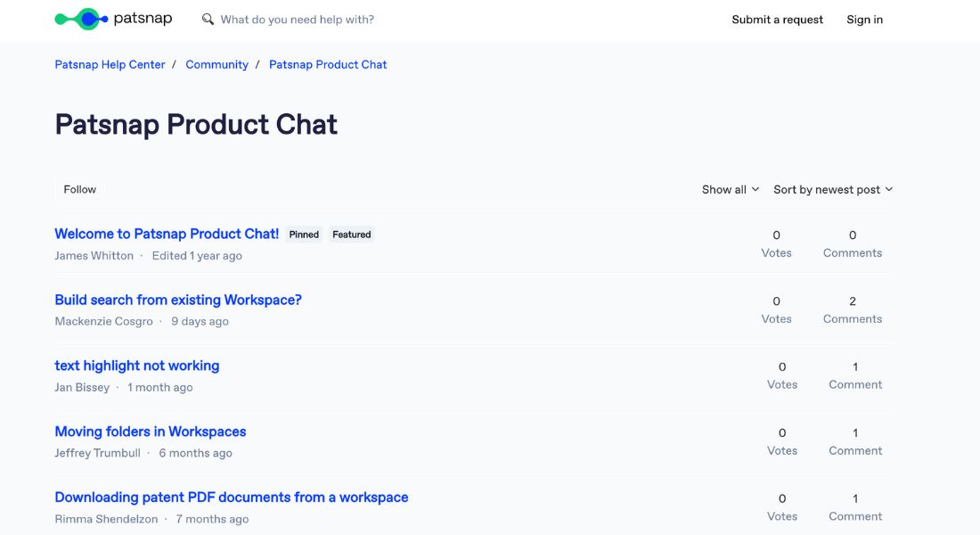Expand the Show all filter dropdown

click(730, 190)
